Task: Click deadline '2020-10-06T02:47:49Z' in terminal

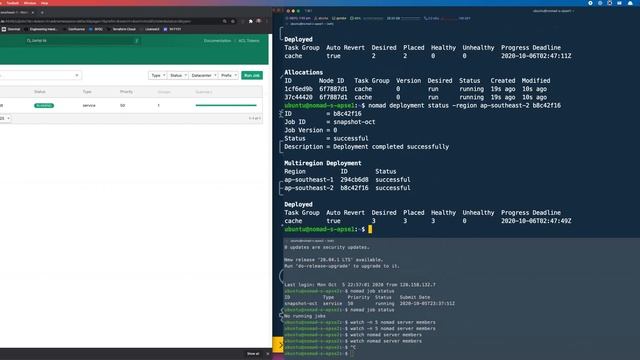Action: [x=536, y=221]
